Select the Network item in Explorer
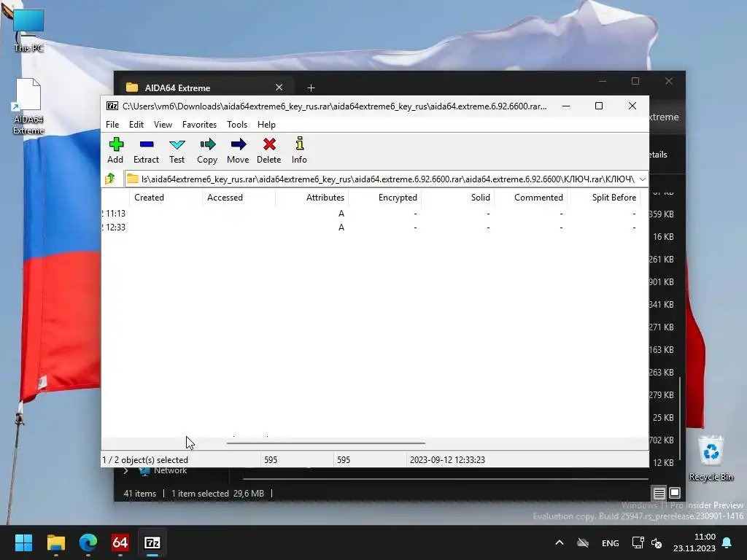Viewport: 747px width, 560px height. [x=170, y=470]
